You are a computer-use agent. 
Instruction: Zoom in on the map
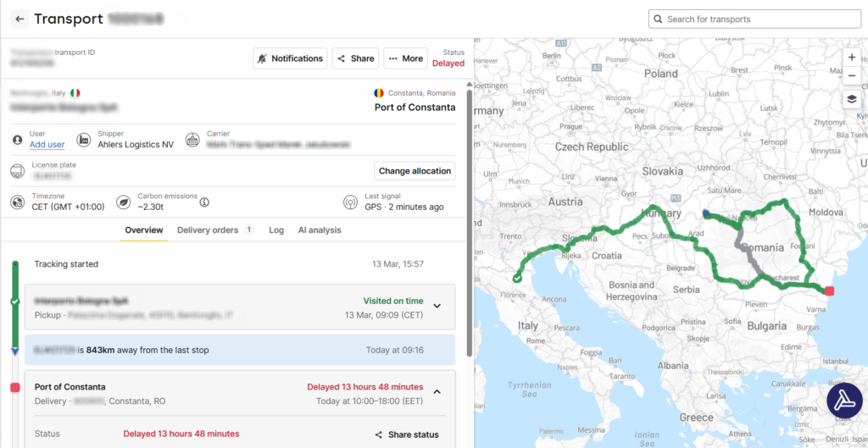852,57
